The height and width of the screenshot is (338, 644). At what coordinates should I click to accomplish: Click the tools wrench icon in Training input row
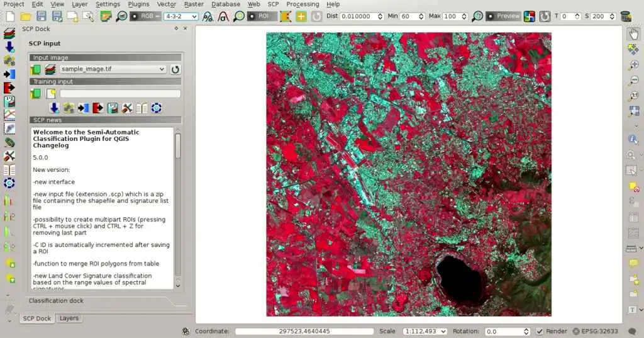tap(127, 108)
